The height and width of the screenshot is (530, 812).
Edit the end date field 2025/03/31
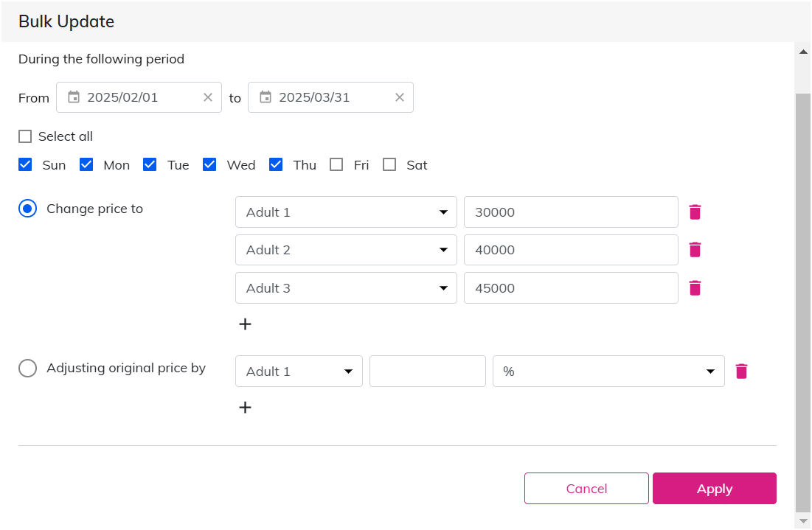(330, 97)
